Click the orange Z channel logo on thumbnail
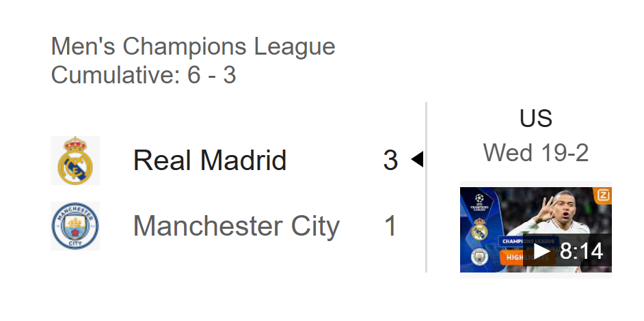The width and height of the screenshot is (644, 321). coord(603,195)
